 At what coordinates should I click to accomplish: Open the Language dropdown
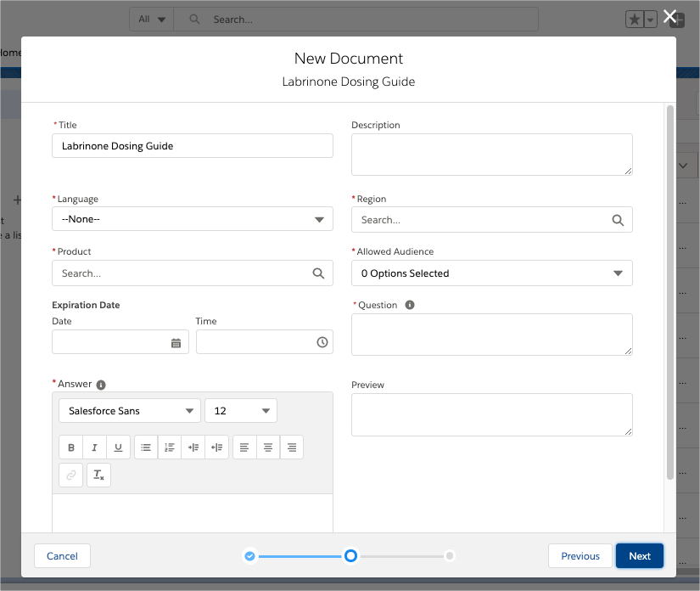coord(192,219)
